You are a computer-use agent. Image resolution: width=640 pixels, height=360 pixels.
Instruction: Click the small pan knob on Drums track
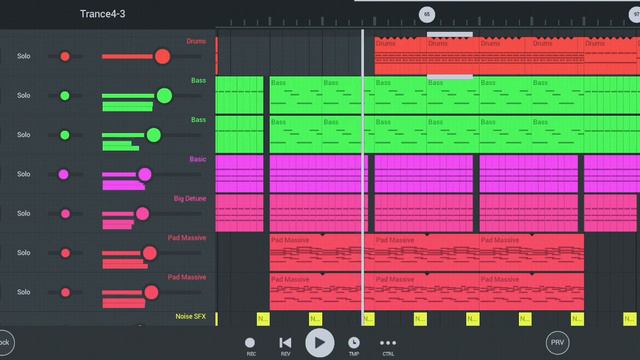coord(65,56)
